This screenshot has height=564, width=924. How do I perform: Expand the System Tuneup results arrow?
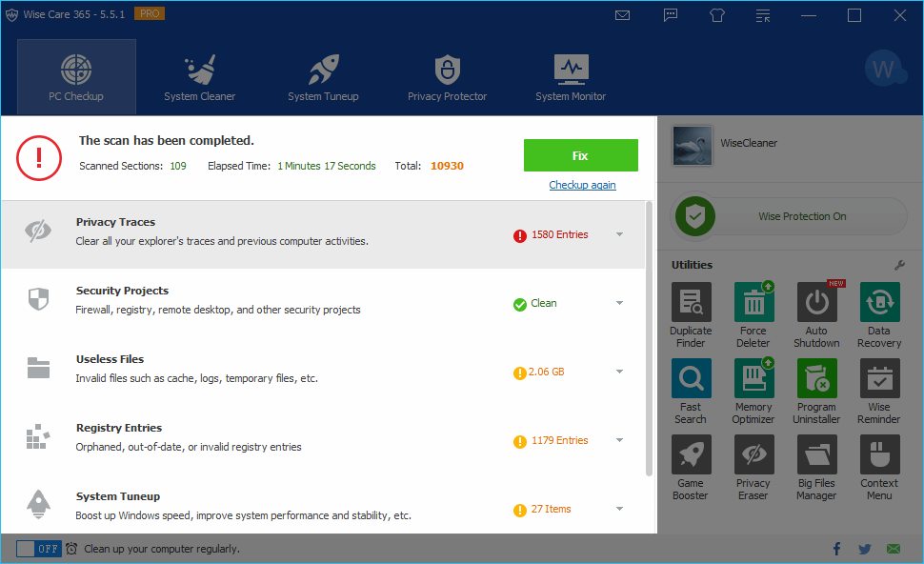[619, 509]
